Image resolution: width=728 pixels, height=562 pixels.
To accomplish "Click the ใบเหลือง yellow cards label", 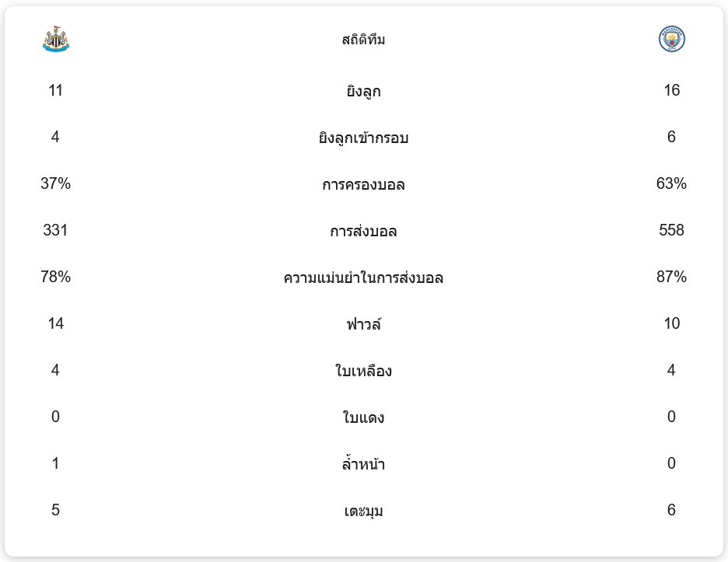I will pos(363,372).
